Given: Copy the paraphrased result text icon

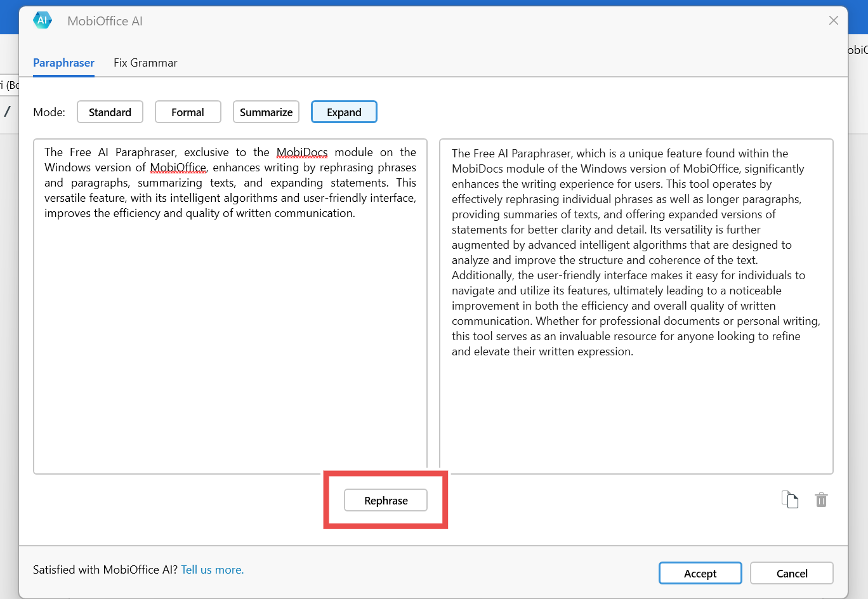Looking at the screenshot, I should tap(790, 500).
